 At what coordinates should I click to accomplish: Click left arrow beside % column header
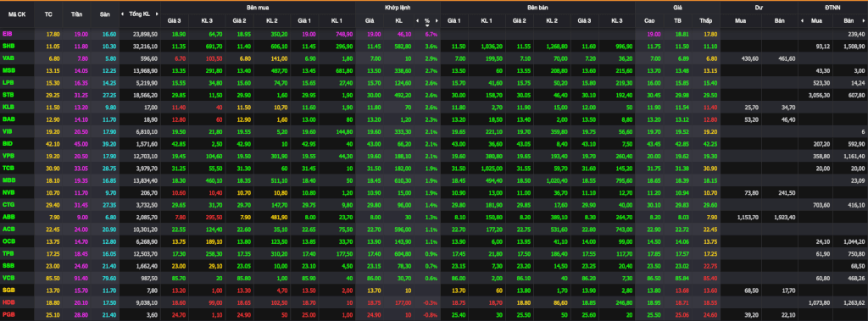tap(418, 21)
